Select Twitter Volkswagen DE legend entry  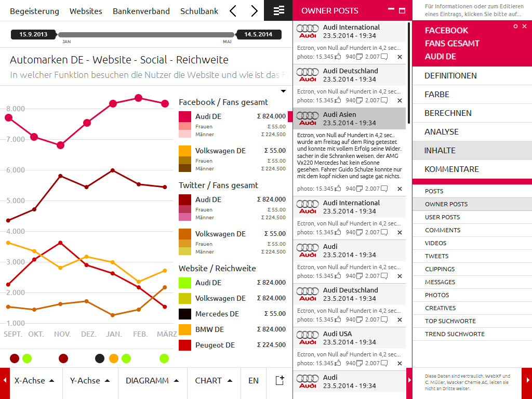click(x=232, y=234)
